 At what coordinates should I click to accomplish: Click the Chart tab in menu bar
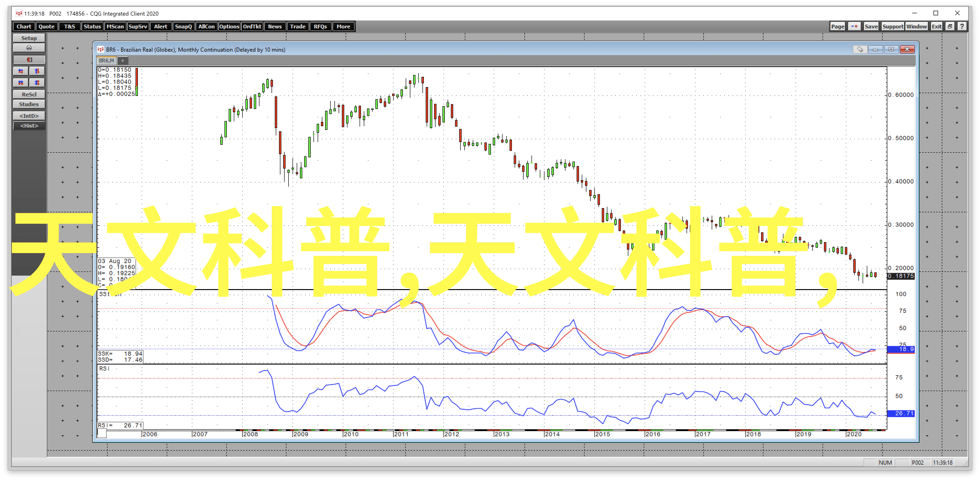24,26
